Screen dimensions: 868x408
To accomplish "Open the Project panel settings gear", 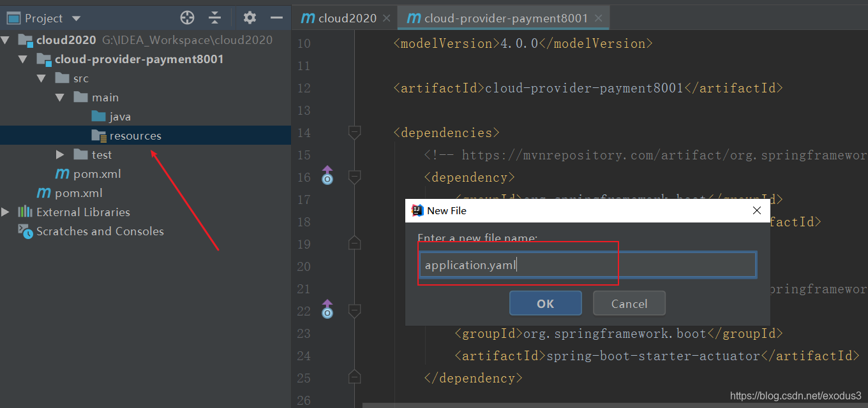I will tap(250, 18).
